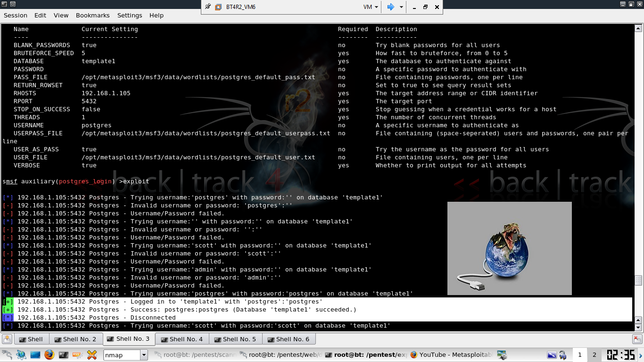
Task: Switch to root@bt: /pentest/web taskbar window
Action: (280, 354)
